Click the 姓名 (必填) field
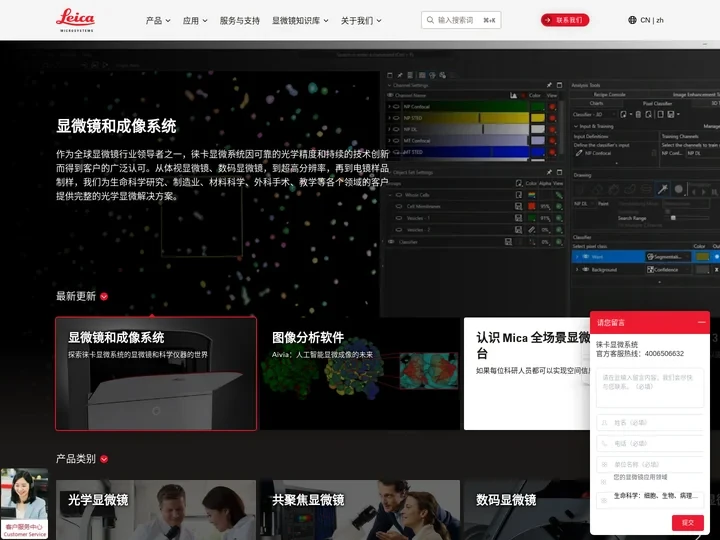720x540 pixels. point(650,422)
